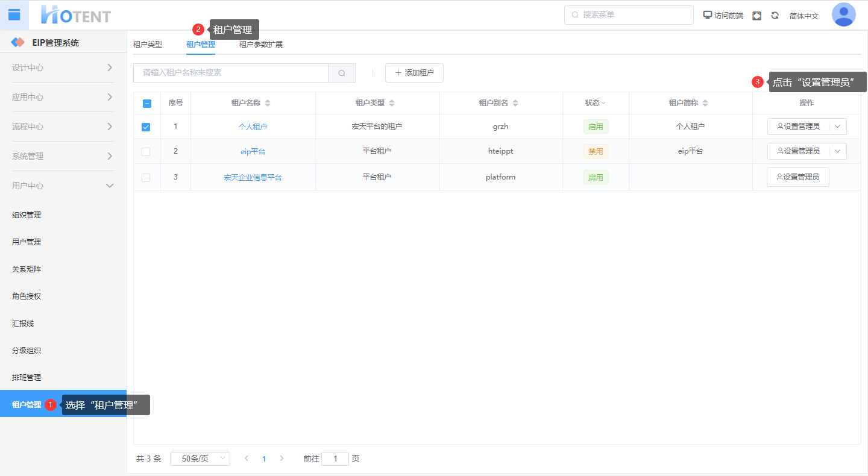The height and width of the screenshot is (476, 868).
Task: Expand the 系统管理 menu
Action: pos(63,156)
